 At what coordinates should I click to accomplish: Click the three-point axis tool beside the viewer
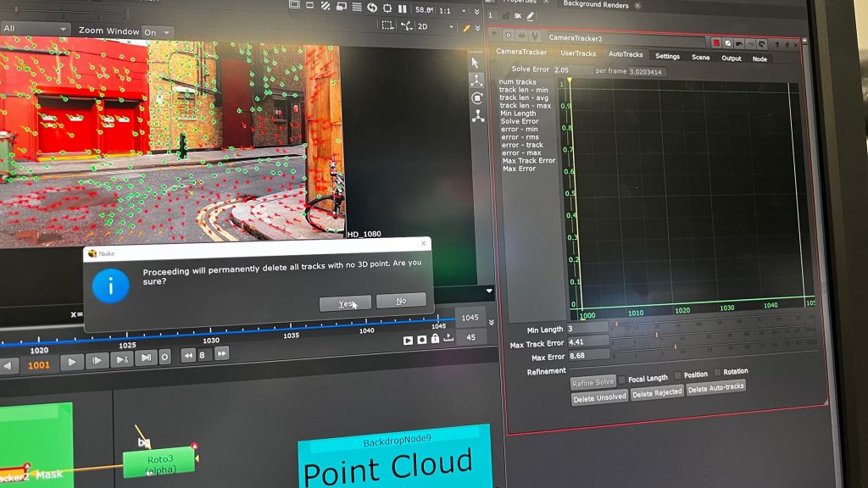pos(478,115)
